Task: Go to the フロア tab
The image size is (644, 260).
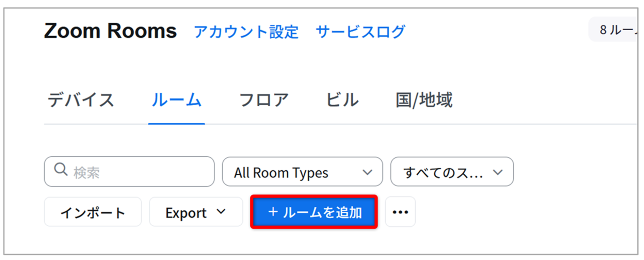Action: 264,100
